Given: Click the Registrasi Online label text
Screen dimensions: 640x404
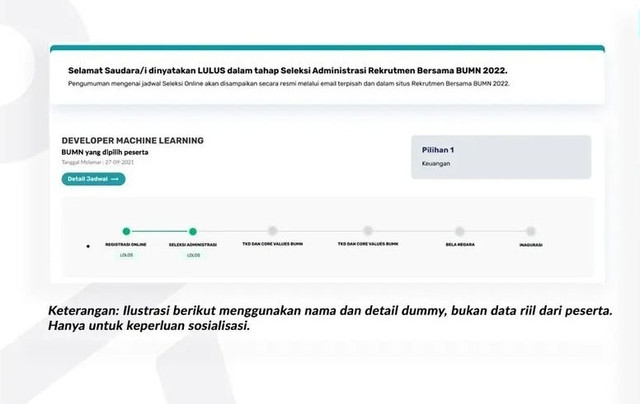Looking at the screenshot, I should (x=126, y=244).
